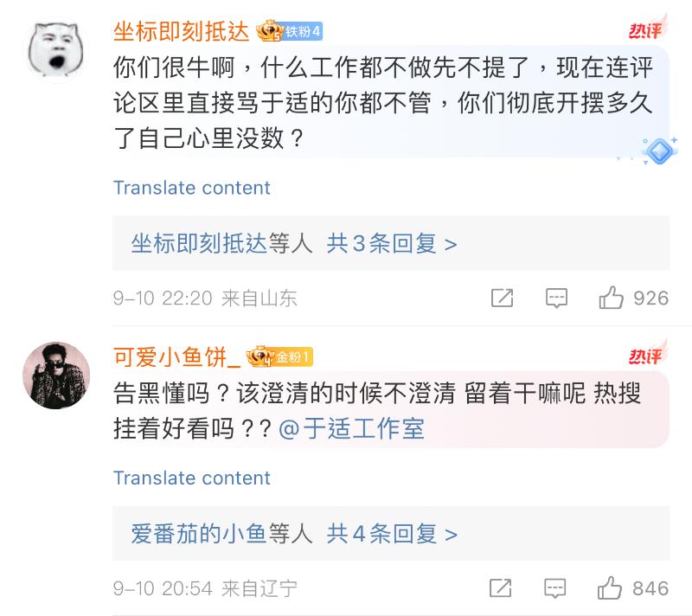The image size is (692, 616).
Task: Expand 共4条回复 replies thread
Action: point(392,534)
